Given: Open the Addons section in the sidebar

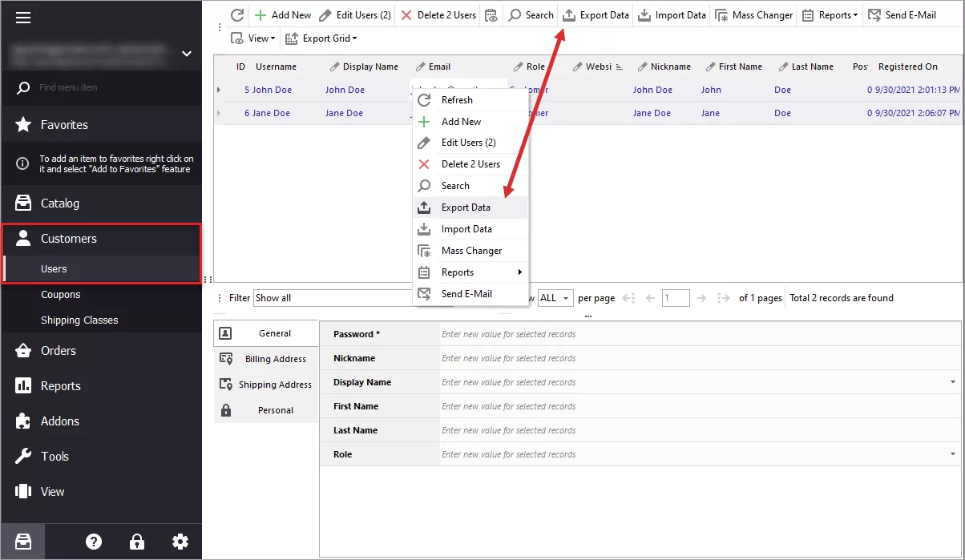Looking at the screenshot, I should tap(59, 421).
